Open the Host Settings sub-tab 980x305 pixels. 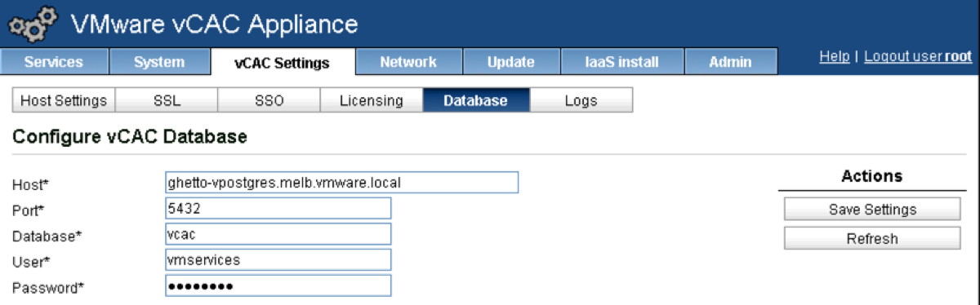pos(64,101)
